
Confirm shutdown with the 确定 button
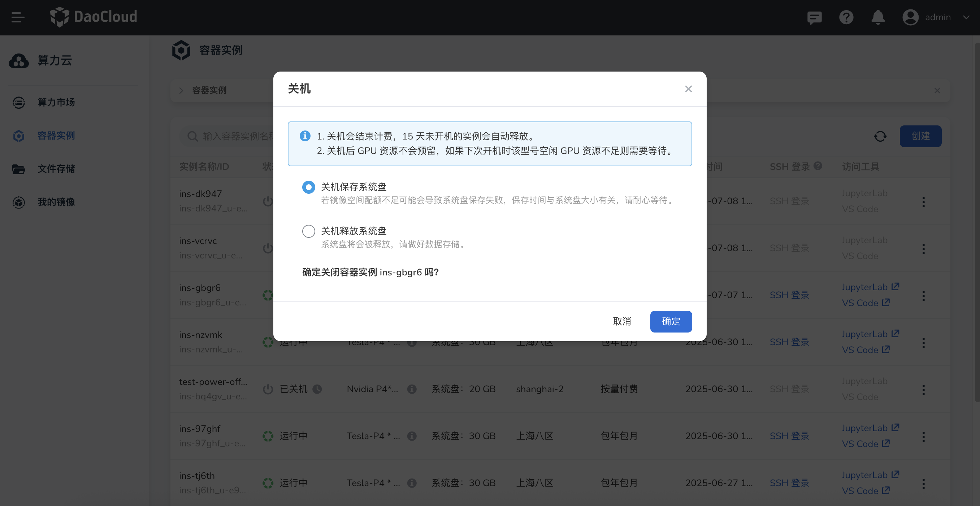coord(671,321)
